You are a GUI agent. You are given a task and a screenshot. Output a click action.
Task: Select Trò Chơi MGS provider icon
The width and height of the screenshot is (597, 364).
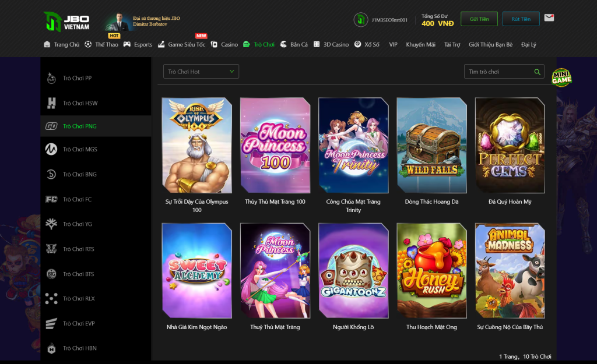pos(51,150)
